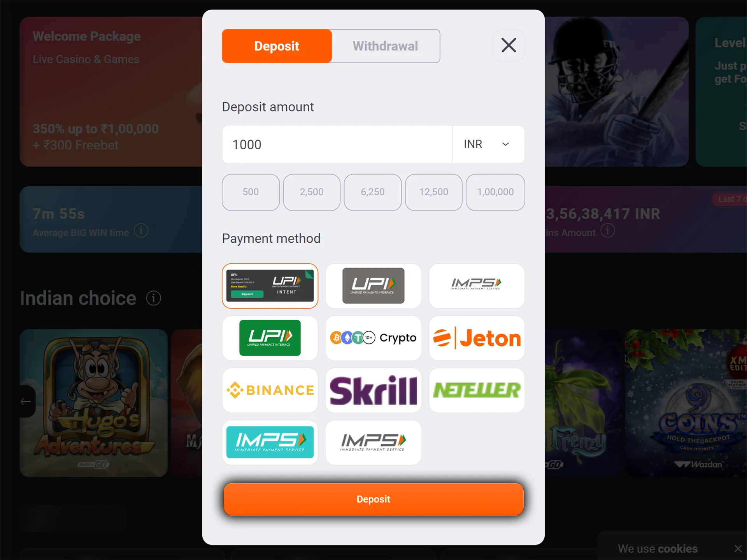Select IMPS payment method icon
747x560 pixels.
477,285
